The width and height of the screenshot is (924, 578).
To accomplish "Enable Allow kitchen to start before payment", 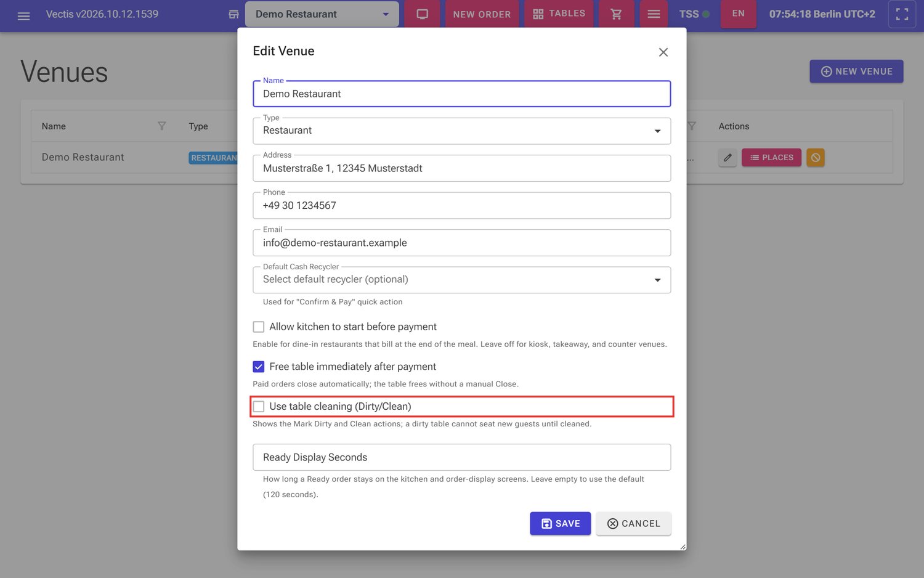I will (259, 327).
